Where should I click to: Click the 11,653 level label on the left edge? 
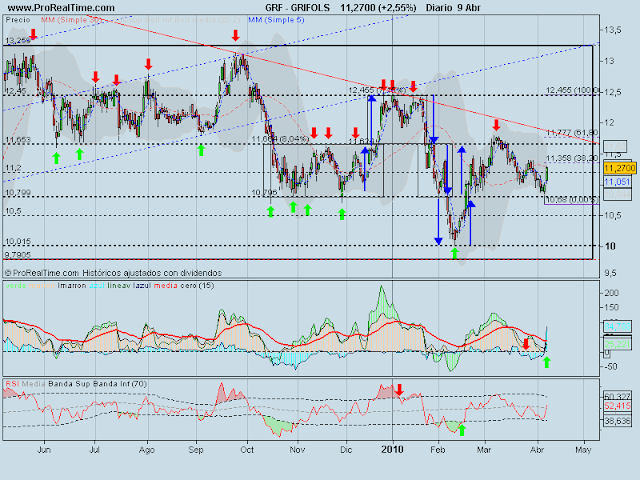[18, 140]
